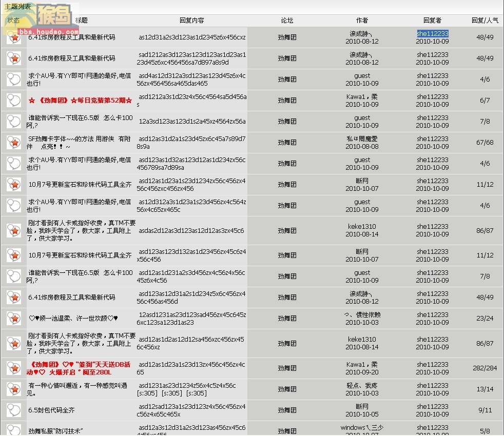Image resolution: width=504 pixels, height=436 pixels.
Task: Click status icon of row replying "as12d312a3s1d23a1s23d456zx4c564z…"
Action: tap(14, 206)
